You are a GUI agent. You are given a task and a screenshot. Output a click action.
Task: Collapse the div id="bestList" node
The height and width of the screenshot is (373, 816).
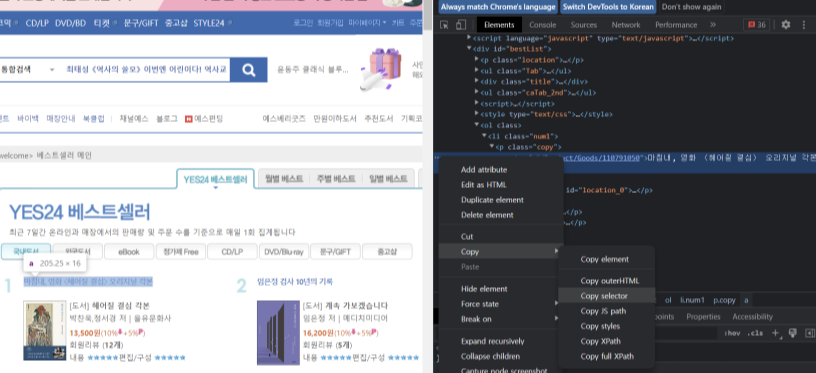point(469,49)
